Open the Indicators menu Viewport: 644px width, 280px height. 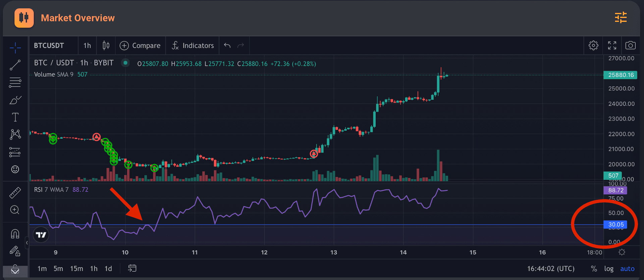pyautogui.click(x=193, y=46)
